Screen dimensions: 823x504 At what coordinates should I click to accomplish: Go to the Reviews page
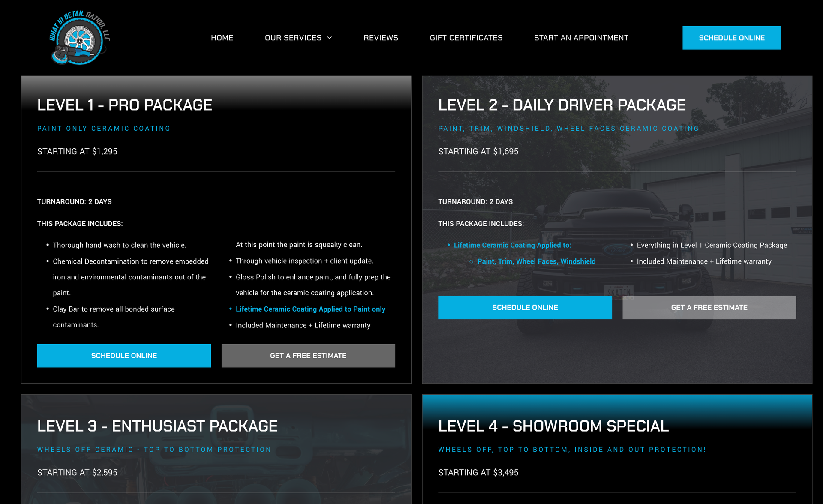coord(381,38)
